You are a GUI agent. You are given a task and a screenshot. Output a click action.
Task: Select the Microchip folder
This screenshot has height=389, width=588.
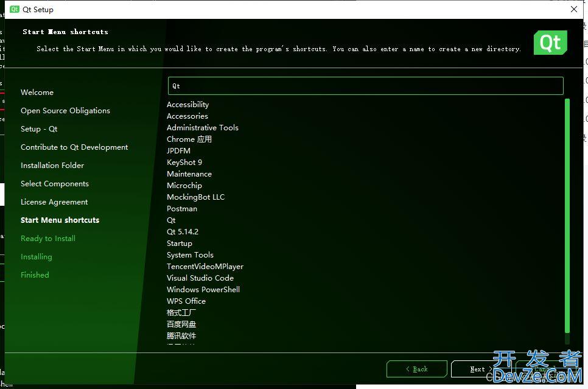184,186
